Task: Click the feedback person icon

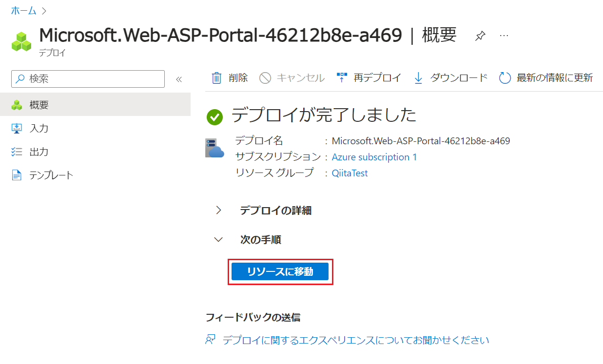Action: coord(210,340)
